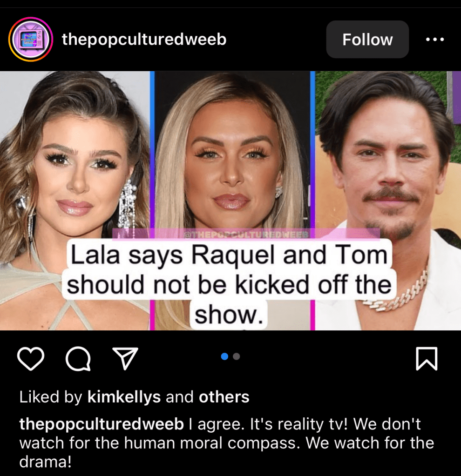The width and height of the screenshot is (461, 476).
Task: Tap the left woman's photo panel
Action: pyautogui.click(x=75, y=201)
